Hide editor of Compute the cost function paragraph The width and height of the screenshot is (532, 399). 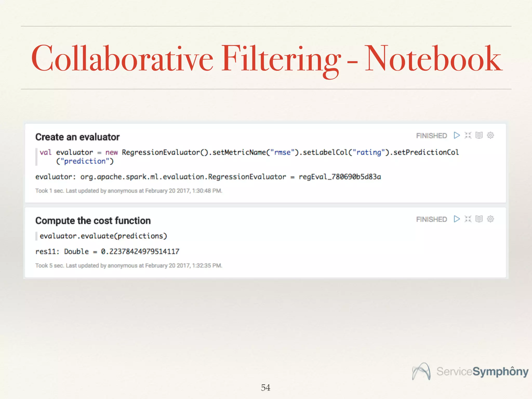pos(468,219)
